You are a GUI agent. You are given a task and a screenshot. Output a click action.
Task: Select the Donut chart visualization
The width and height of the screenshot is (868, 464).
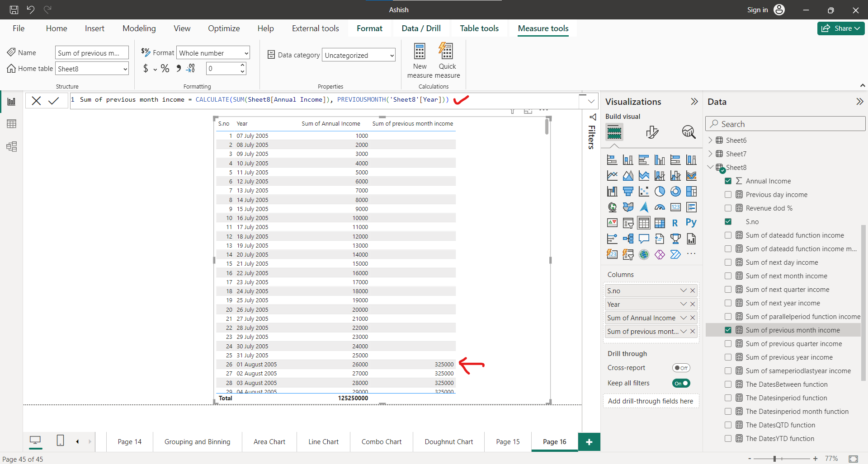coord(675,191)
